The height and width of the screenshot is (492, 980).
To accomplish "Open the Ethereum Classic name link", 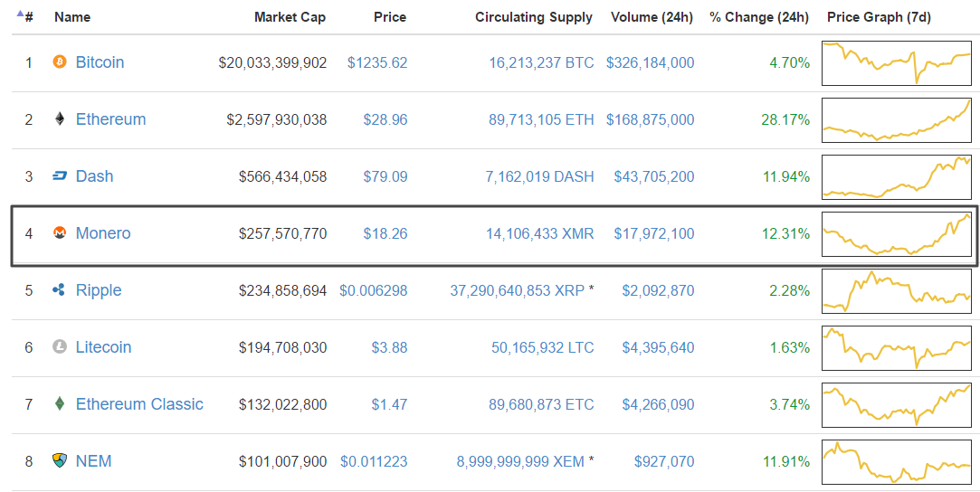I will pos(139,404).
